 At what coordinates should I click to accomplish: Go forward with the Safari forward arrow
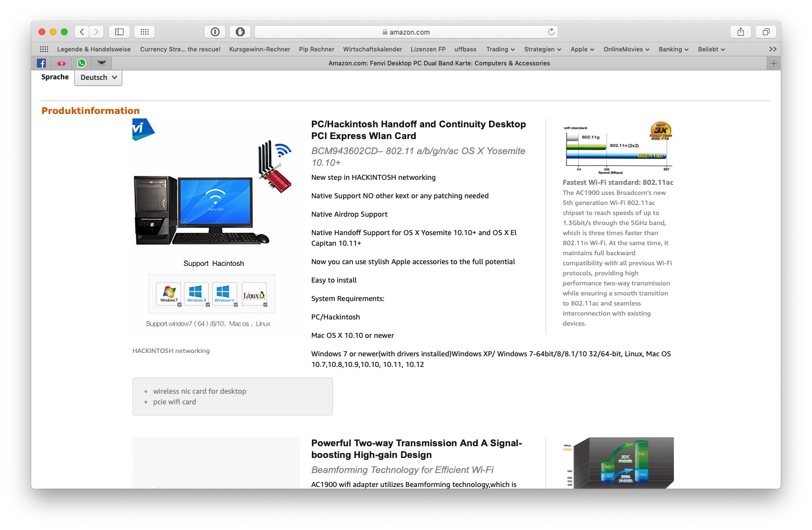[97, 32]
